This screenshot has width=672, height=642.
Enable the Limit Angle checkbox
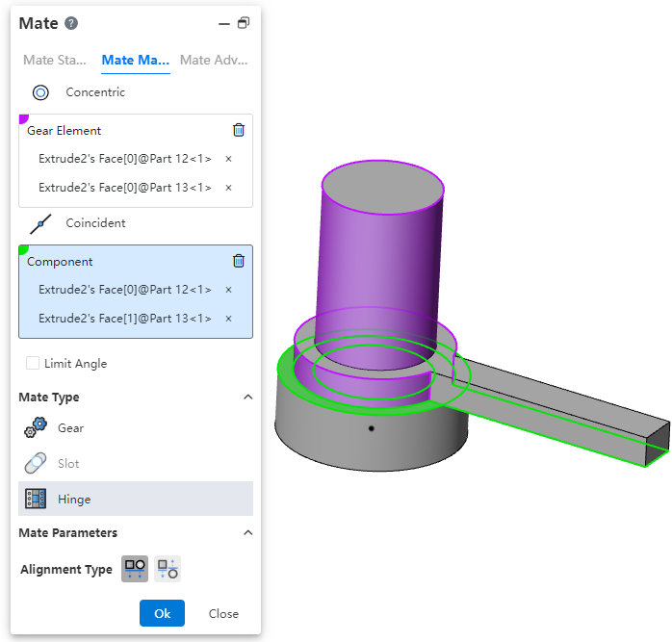[33, 363]
